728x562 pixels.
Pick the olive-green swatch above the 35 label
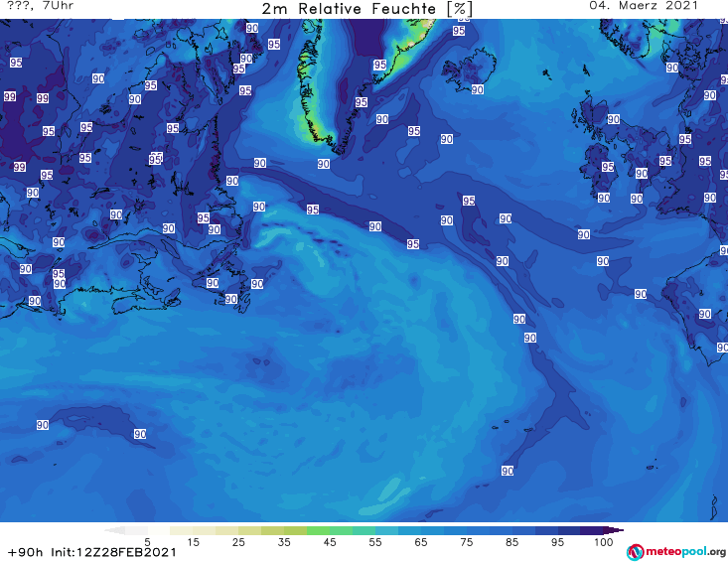coord(295,530)
